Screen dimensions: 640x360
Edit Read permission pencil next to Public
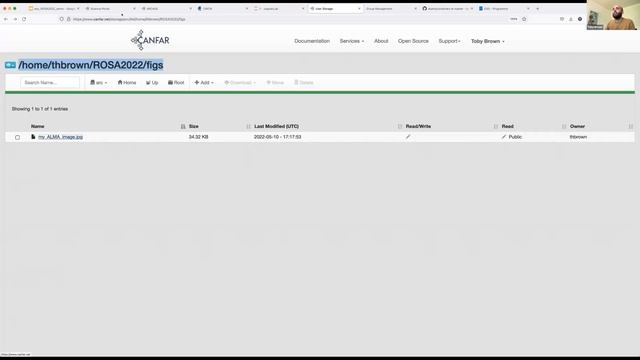pos(504,137)
